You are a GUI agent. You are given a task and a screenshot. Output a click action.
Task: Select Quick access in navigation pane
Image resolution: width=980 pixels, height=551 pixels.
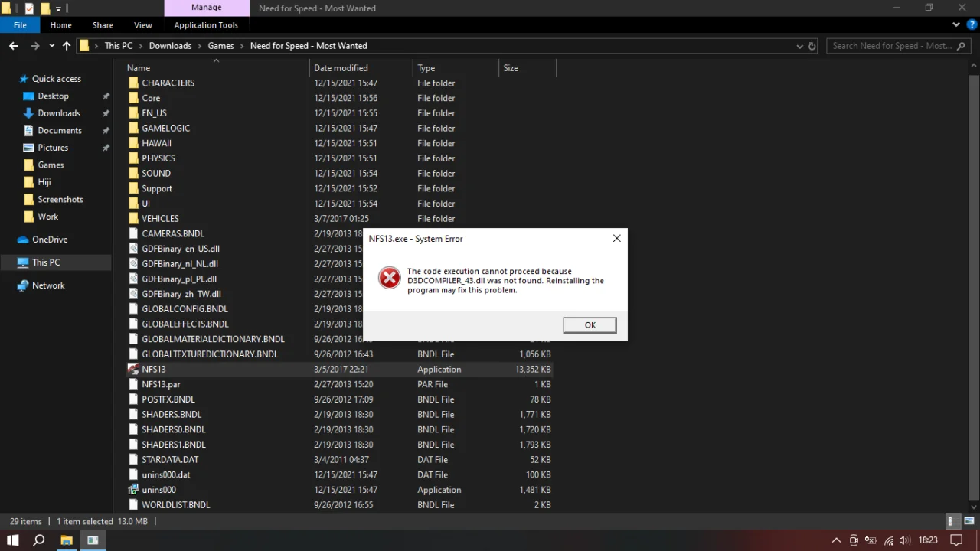[x=56, y=79]
